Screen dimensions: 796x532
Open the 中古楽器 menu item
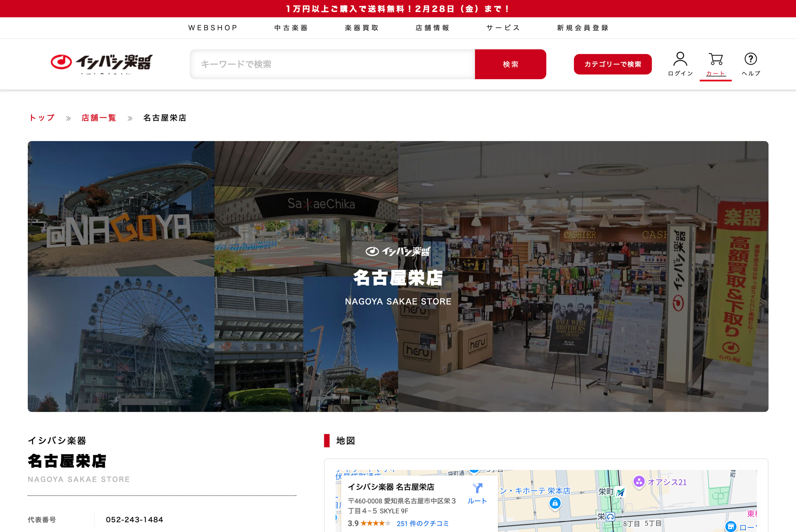[x=291, y=28]
